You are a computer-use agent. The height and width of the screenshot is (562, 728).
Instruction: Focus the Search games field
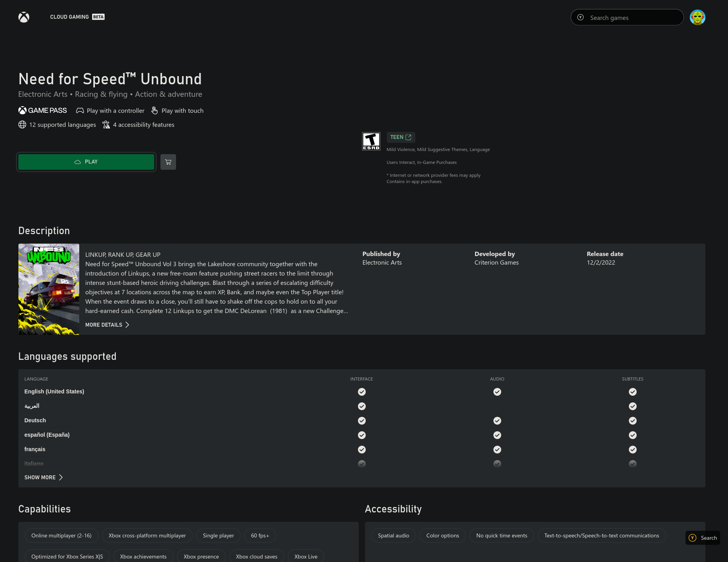(627, 17)
